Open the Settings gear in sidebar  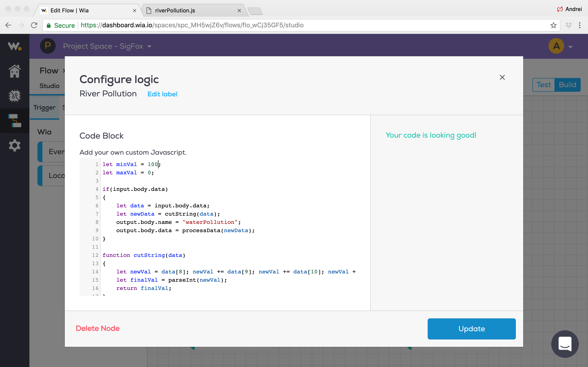pos(14,145)
